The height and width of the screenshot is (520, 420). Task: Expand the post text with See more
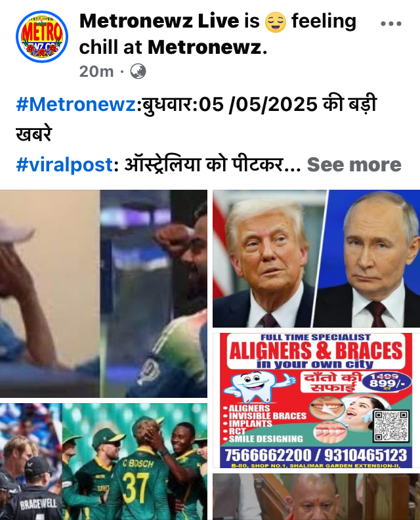point(354,165)
